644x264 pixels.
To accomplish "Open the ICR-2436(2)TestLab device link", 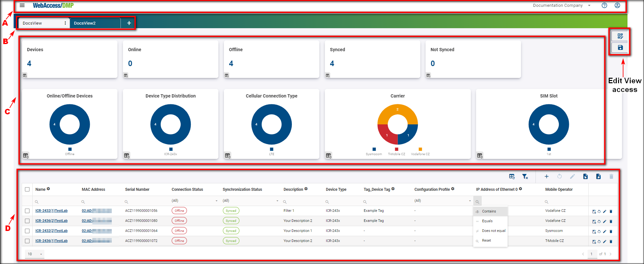I will [x=52, y=221].
